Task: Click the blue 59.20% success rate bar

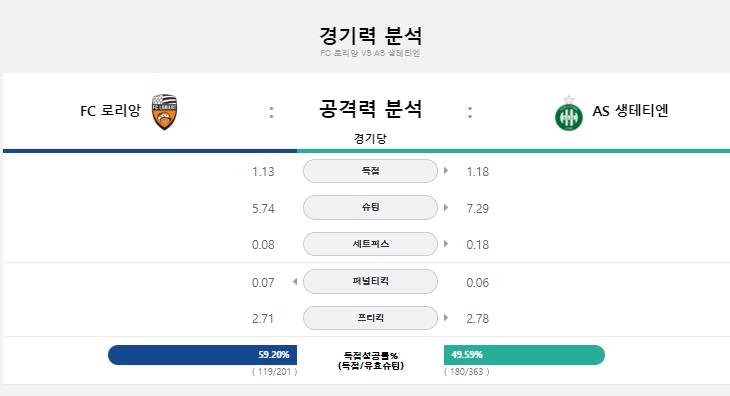Action: pos(203,355)
